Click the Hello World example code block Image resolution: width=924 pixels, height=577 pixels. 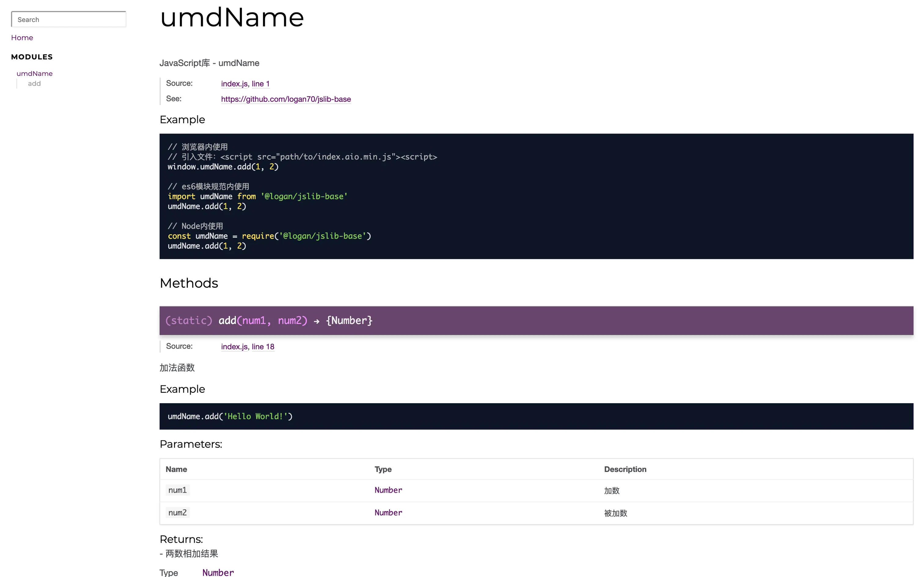(230, 416)
